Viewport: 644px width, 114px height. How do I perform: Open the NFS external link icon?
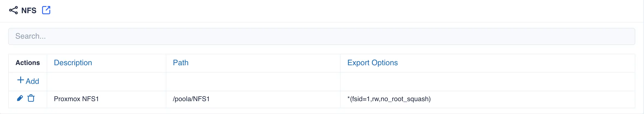[46, 10]
